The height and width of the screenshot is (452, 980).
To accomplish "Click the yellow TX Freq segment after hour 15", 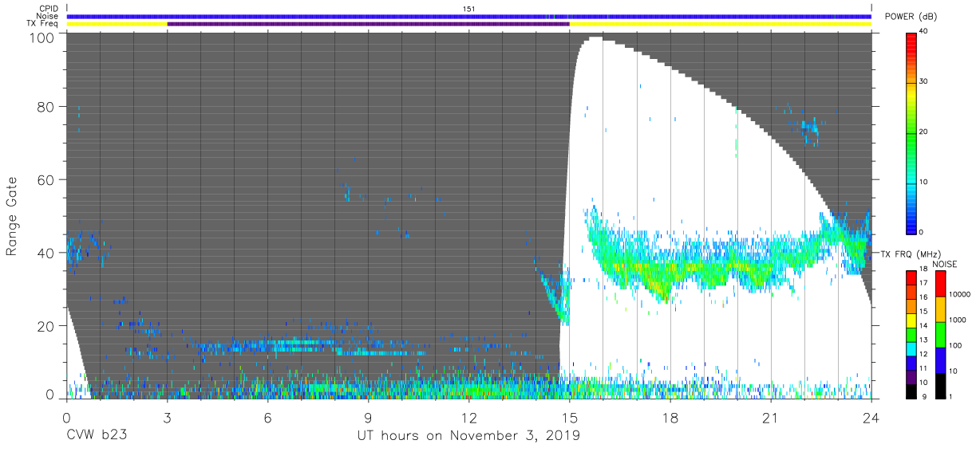I will 721,24.
